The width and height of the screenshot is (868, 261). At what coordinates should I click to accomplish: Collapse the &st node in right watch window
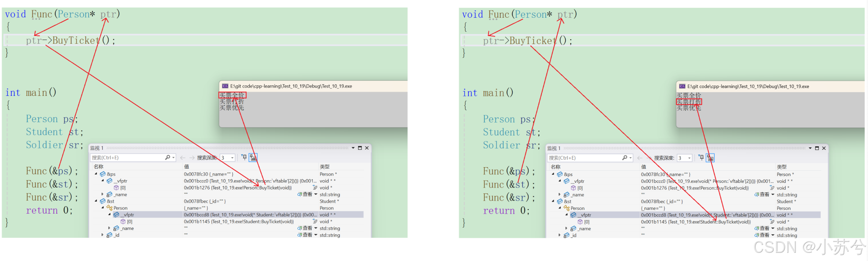coord(553,201)
